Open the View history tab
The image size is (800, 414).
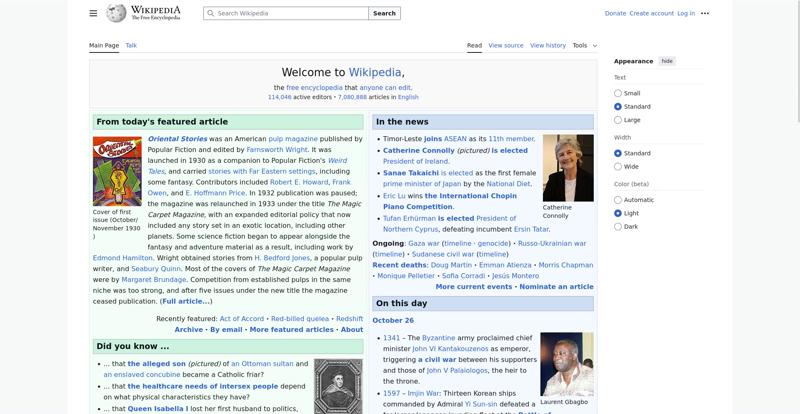[548, 45]
